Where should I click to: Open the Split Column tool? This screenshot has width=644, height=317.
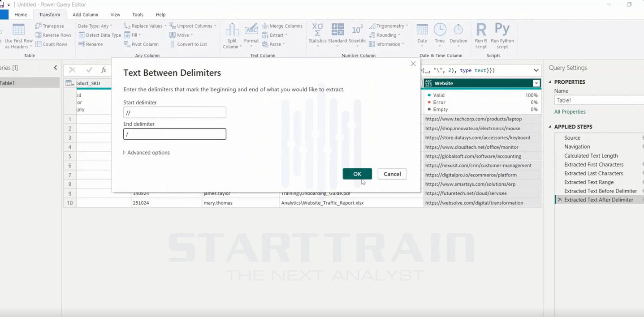click(x=232, y=36)
